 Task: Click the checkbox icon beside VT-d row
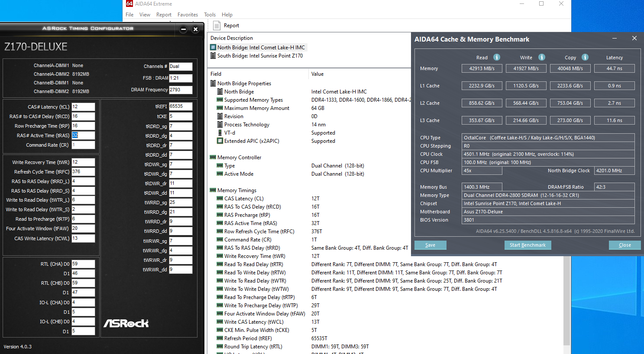(x=220, y=133)
